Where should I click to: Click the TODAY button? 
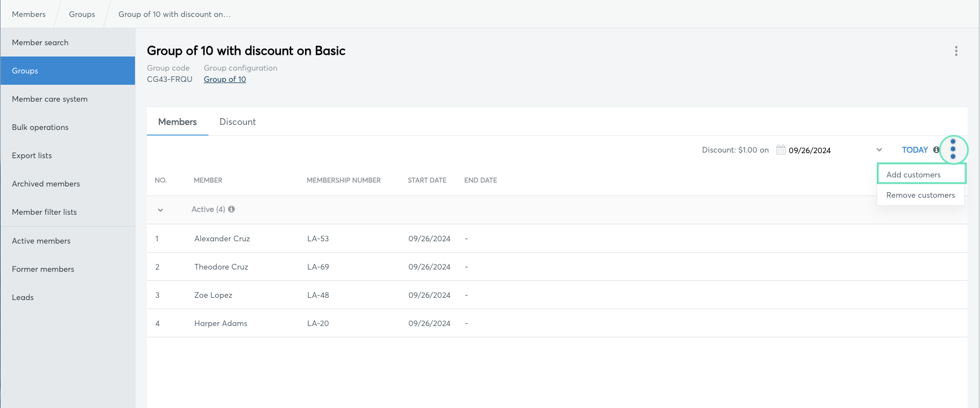pos(914,150)
